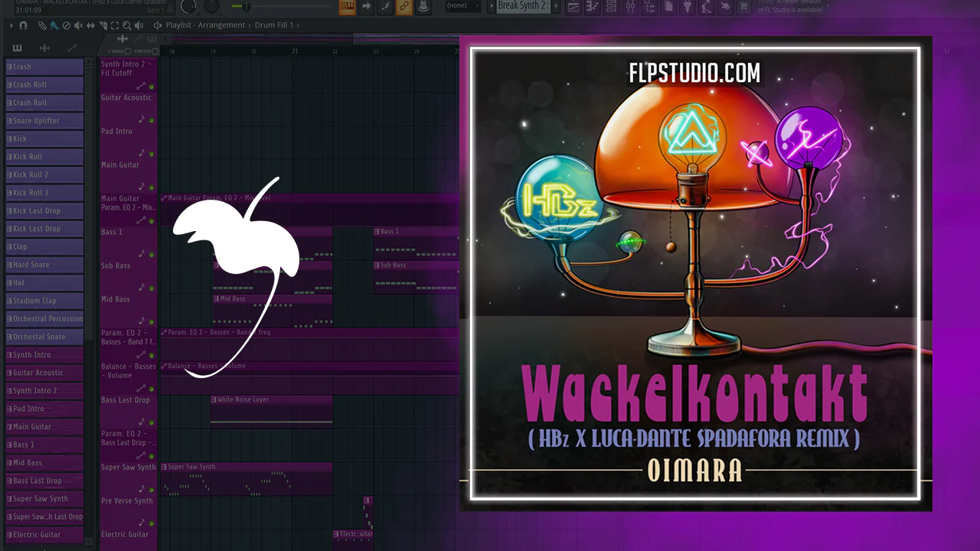Click the Playlist - Arrangement breadcrumb
The image size is (980, 551).
205,25
